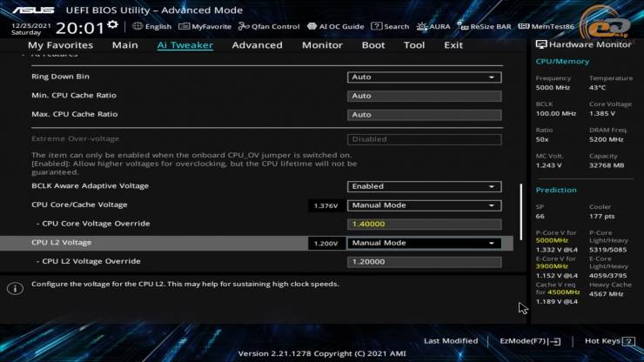This screenshot has height=362, width=644.
Task: Click the CPU L2 Voltage dropdown arrow
Action: [x=491, y=244]
